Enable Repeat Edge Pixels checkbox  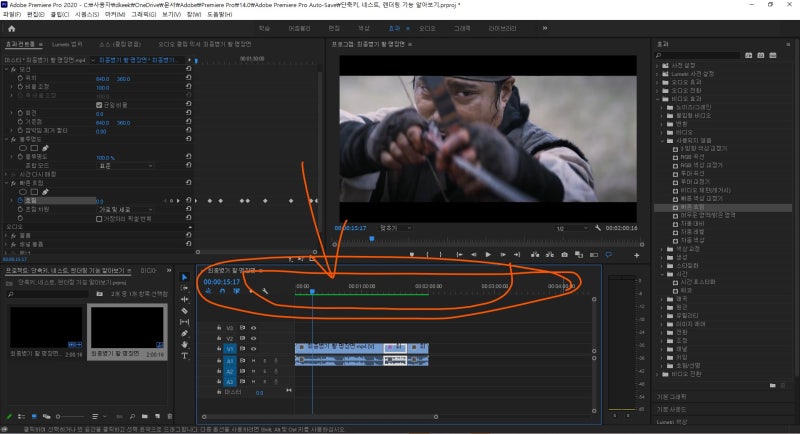[99, 219]
